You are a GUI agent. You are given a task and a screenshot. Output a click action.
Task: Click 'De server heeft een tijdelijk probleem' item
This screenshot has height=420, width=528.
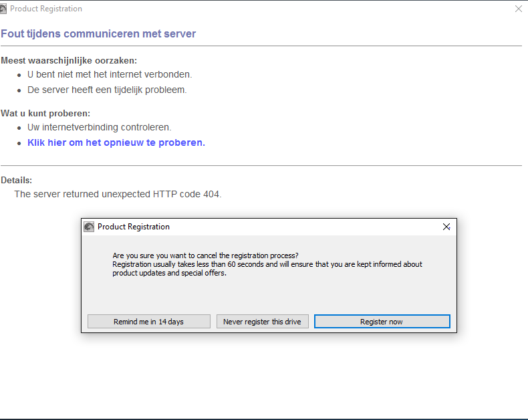click(107, 90)
